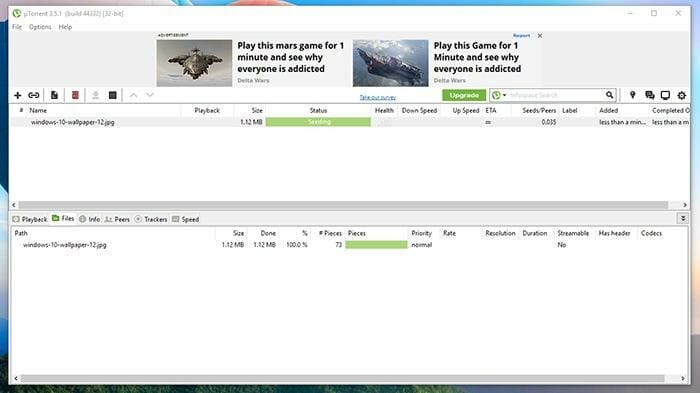Open Preferences with the gear icon
The image size is (700, 393).
point(681,95)
